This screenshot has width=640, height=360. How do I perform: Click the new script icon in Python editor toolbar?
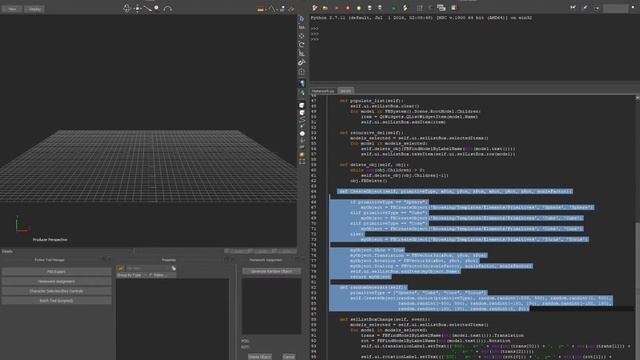pos(315,8)
